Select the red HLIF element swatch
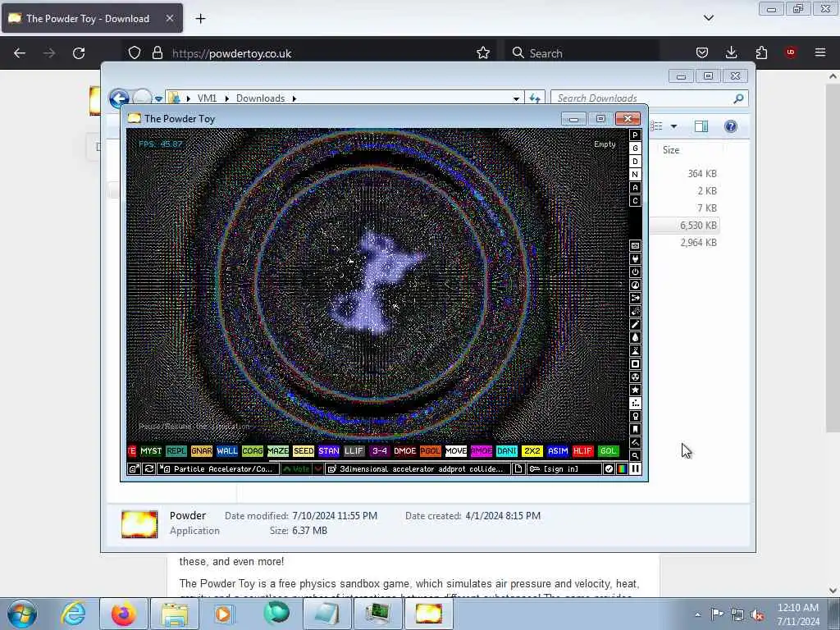The image size is (840, 630). pos(583,451)
